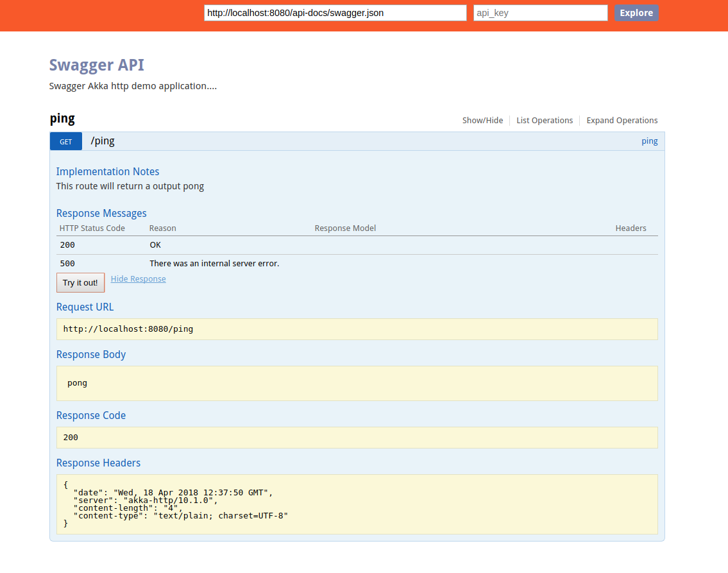
Task: Expand Operations for ping
Action: click(x=622, y=121)
